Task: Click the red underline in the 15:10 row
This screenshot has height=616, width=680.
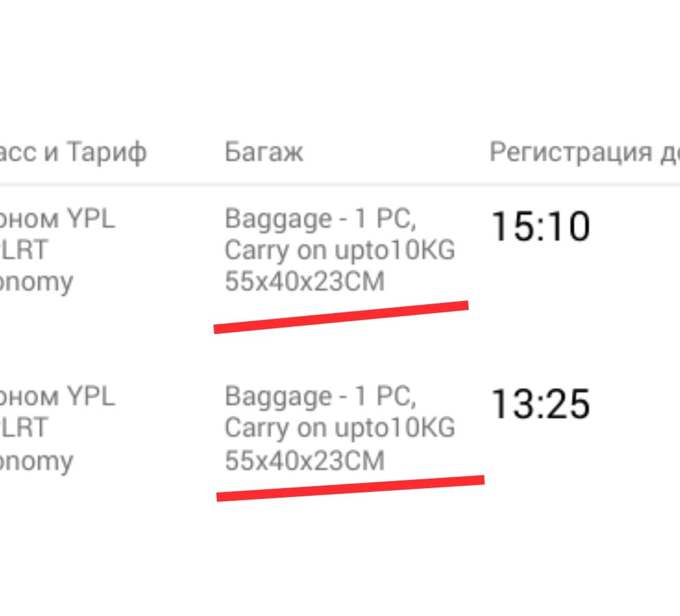Action: pyautogui.click(x=341, y=317)
